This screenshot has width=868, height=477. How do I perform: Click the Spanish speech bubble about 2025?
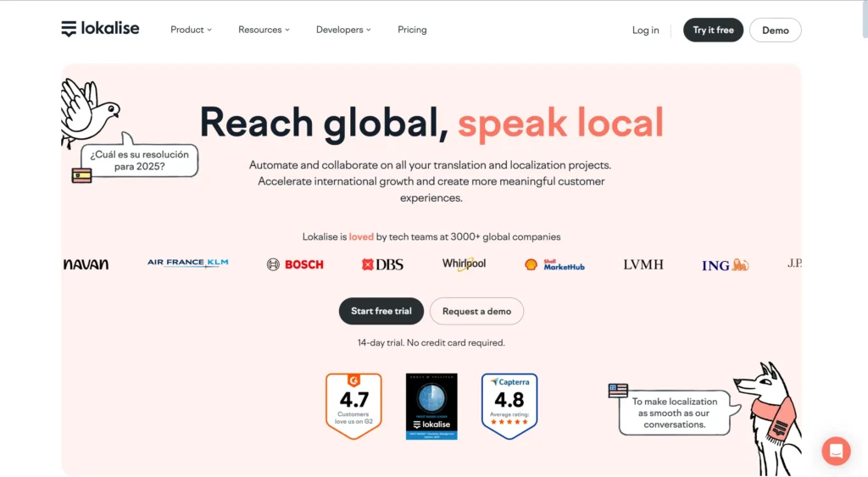tap(140, 160)
